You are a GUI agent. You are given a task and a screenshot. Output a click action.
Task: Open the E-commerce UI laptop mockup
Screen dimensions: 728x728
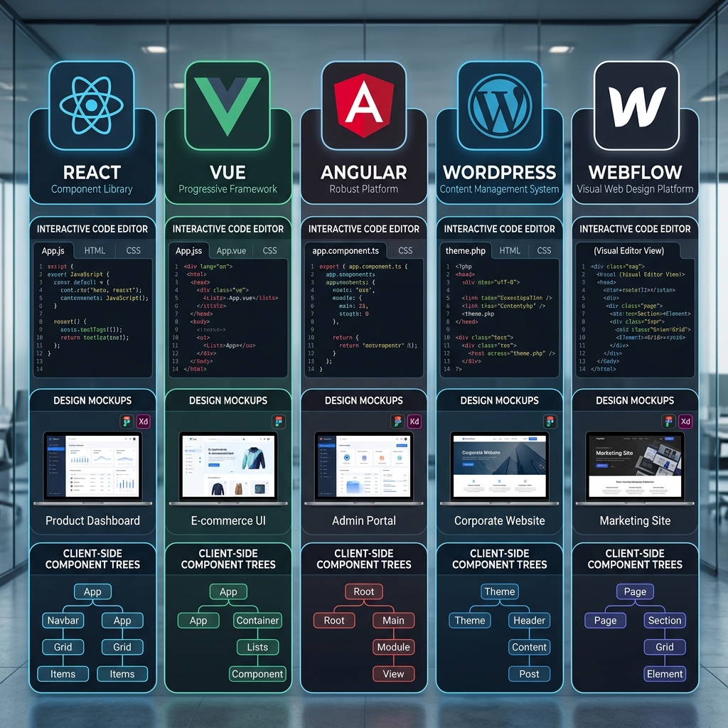pyautogui.click(x=228, y=468)
